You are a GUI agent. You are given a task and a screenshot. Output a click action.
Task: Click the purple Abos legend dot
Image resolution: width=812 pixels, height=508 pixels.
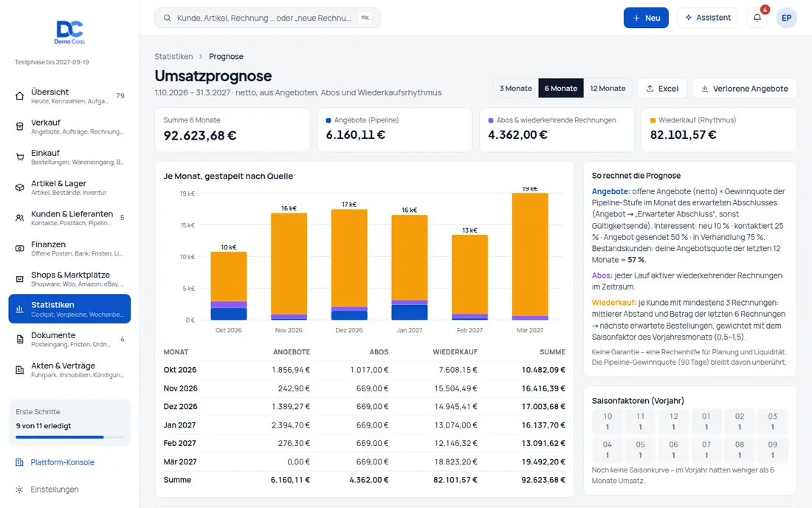tap(491, 120)
